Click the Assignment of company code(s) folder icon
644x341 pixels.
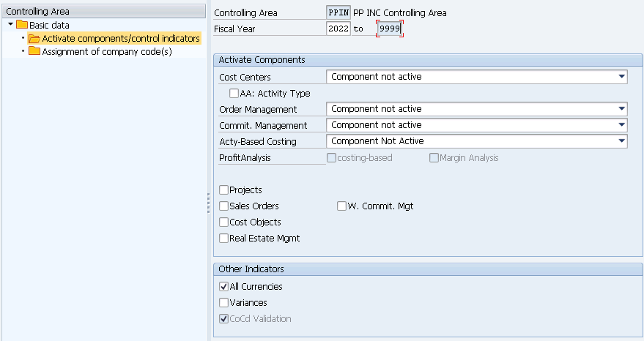[x=34, y=51]
